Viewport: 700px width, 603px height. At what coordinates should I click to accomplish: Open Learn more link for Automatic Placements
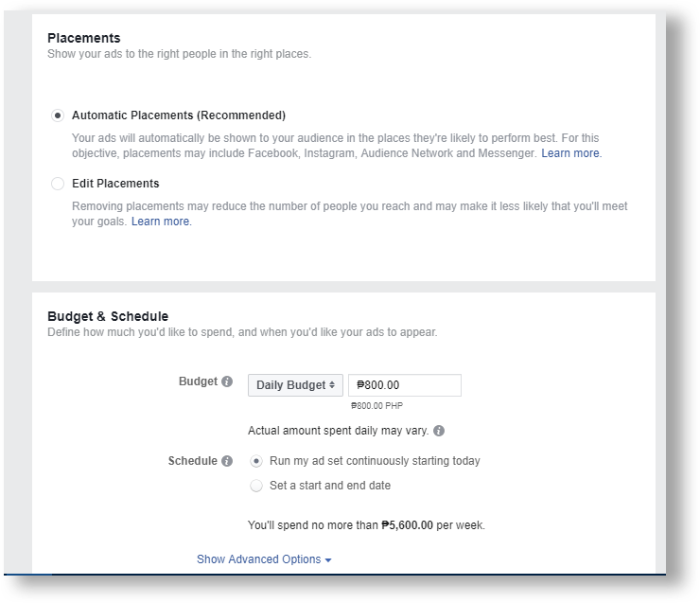click(x=571, y=153)
